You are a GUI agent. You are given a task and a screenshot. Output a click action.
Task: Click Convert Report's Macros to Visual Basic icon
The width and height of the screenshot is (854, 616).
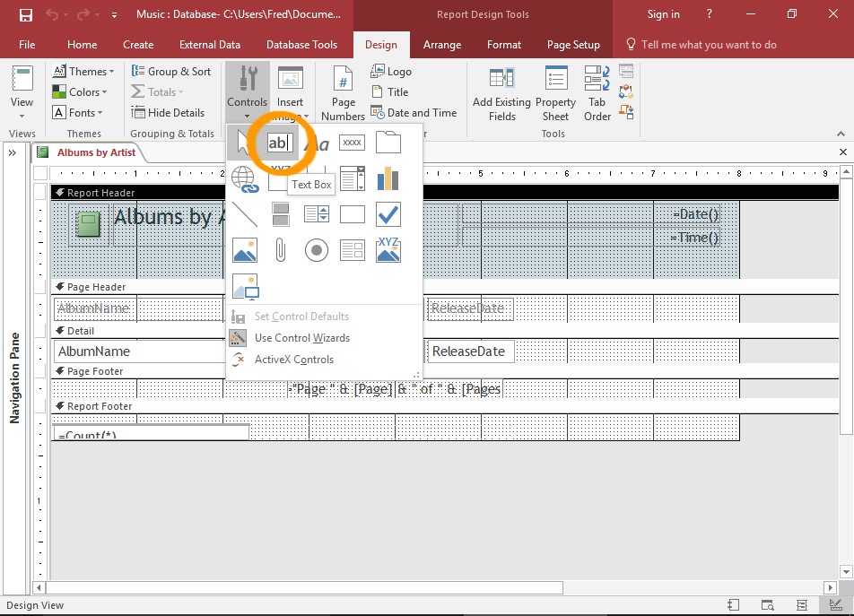pos(626,111)
